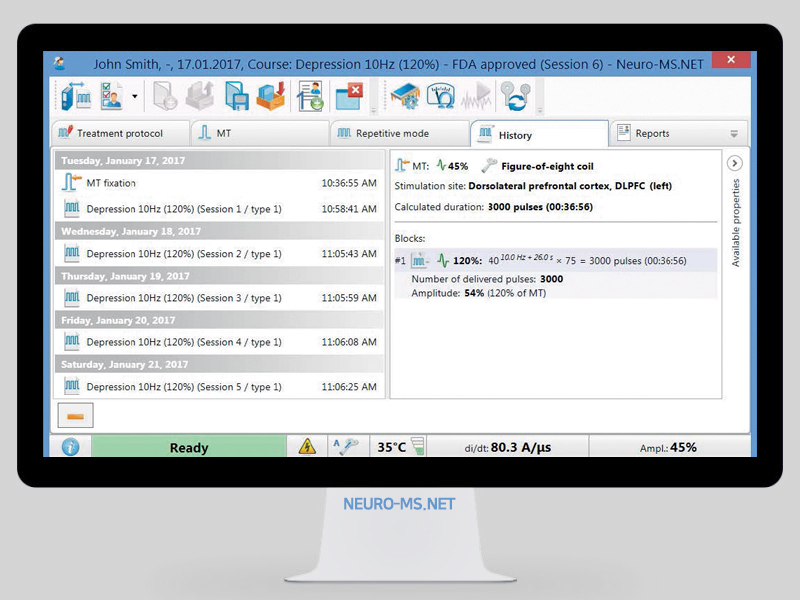The width and height of the screenshot is (800, 600).
Task: Open the Repetitive mode tab
Action: click(x=398, y=133)
